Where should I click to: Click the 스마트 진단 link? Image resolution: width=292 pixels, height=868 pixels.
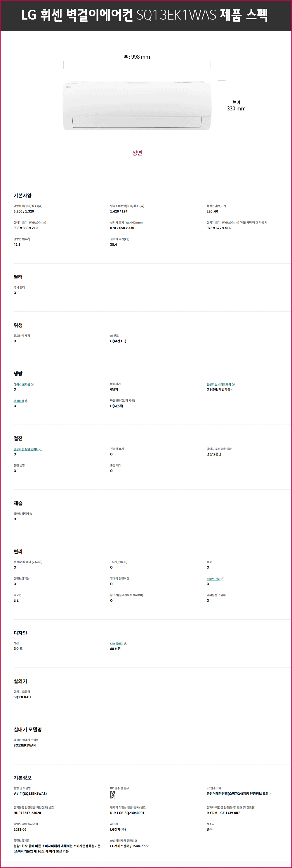(213, 579)
